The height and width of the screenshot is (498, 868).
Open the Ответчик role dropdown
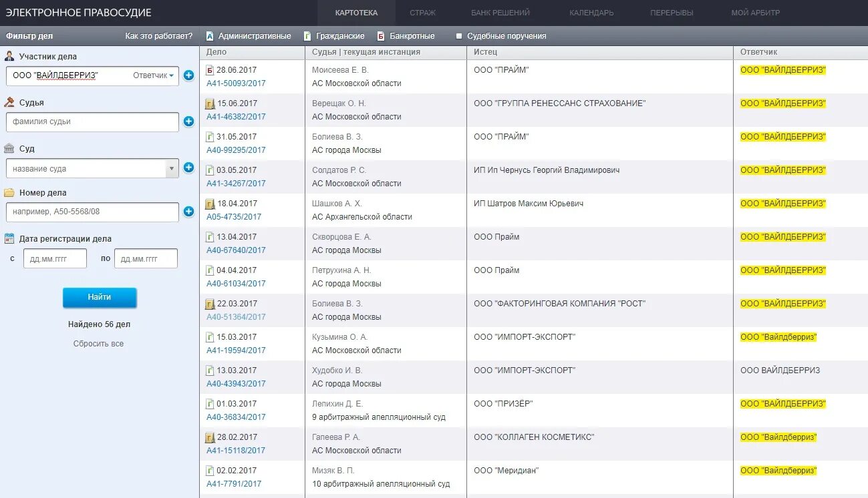pyautogui.click(x=154, y=75)
